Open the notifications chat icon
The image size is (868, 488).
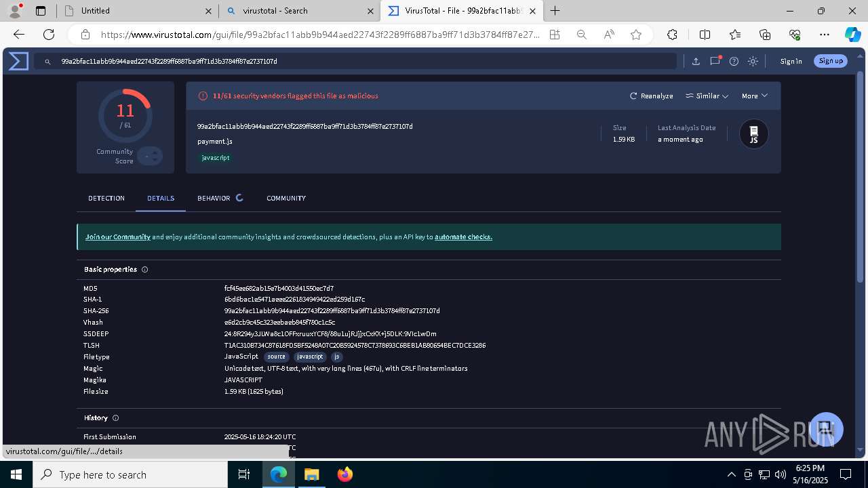(x=715, y=61)
